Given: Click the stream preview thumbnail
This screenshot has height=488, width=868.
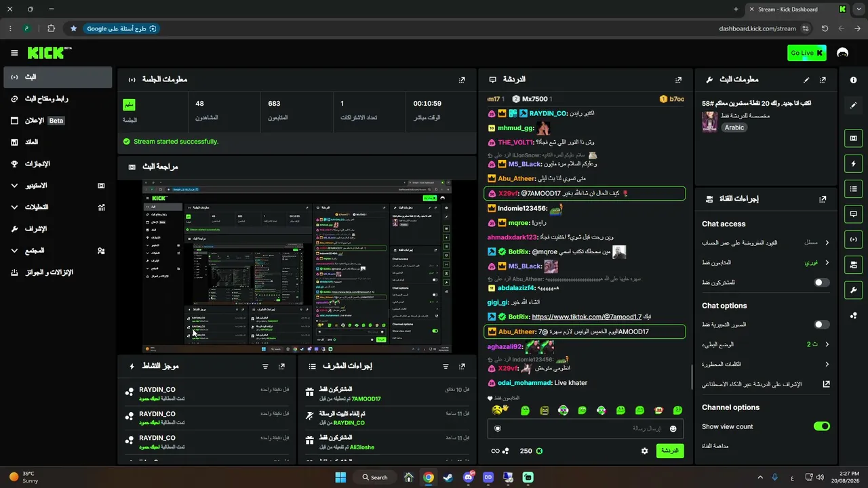Looking at the screenshot, I should click(x=297, y=266).
